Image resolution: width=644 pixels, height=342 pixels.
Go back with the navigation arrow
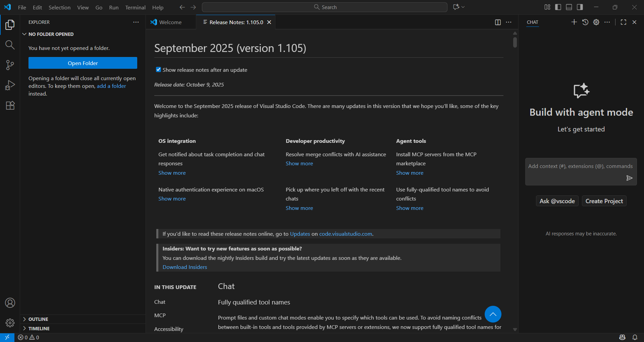[x=182, y=7]
